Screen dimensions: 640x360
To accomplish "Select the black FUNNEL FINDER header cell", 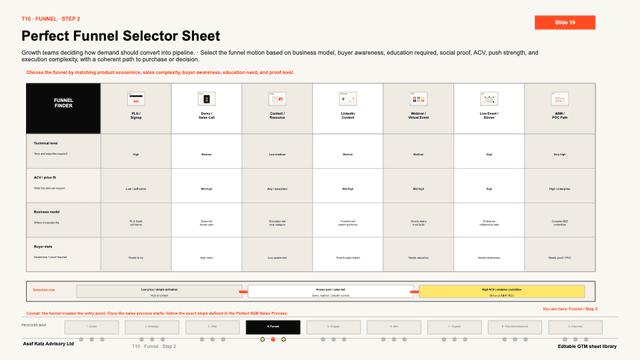I will click(x=63, y=109).
